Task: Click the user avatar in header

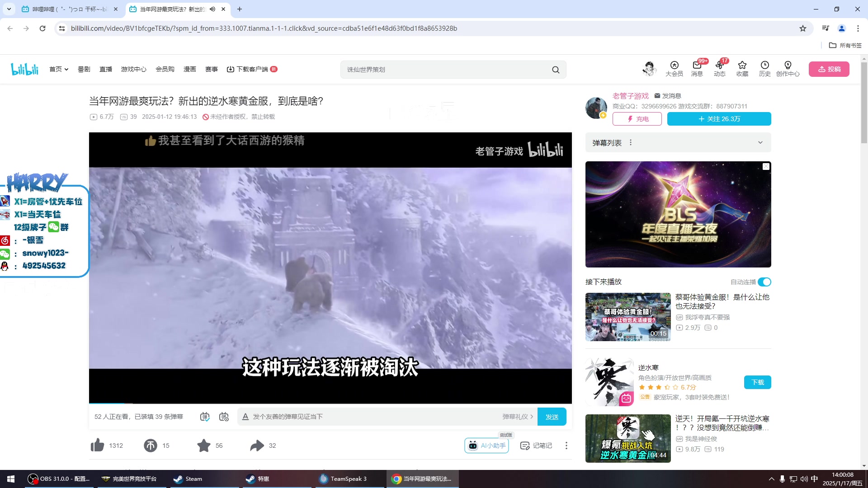Action: 649,69
